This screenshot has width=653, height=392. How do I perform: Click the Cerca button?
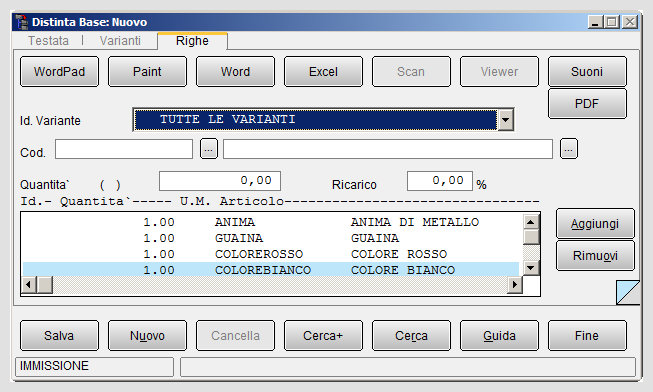[x=411, y=335]
